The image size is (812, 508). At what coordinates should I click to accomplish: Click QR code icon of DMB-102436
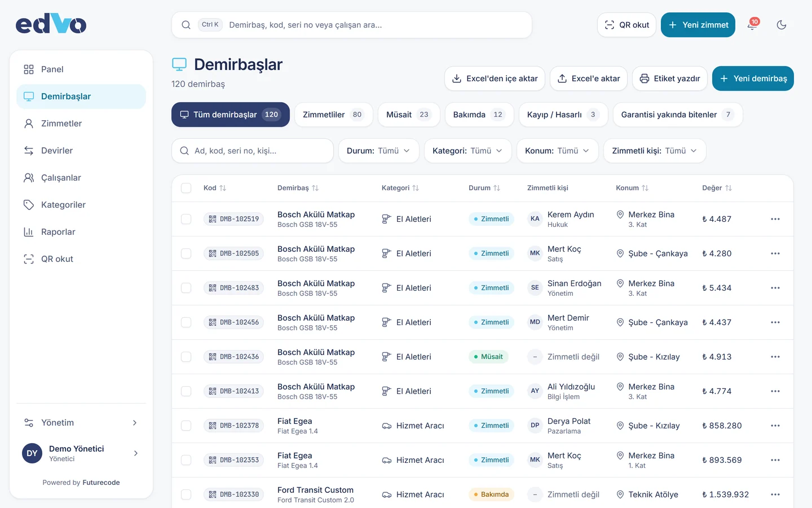click(x=213, y=357)
